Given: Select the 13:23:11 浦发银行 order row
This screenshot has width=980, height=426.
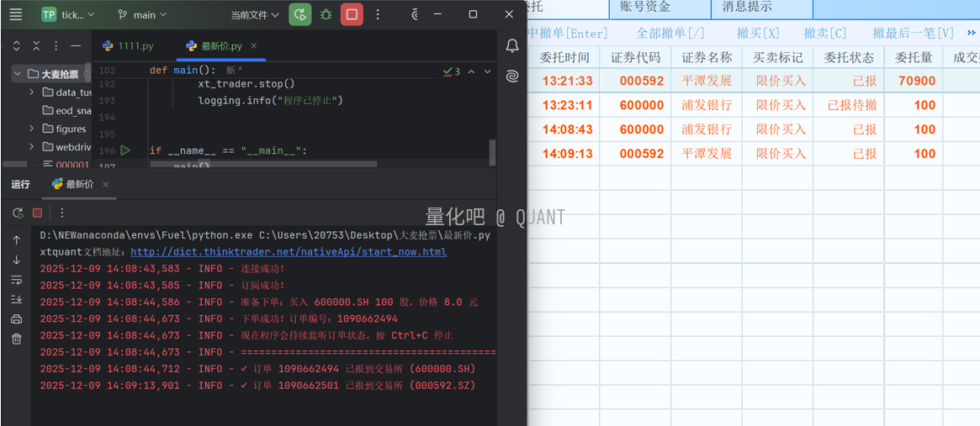Looking at the screenshot, I should coord(707,106).
